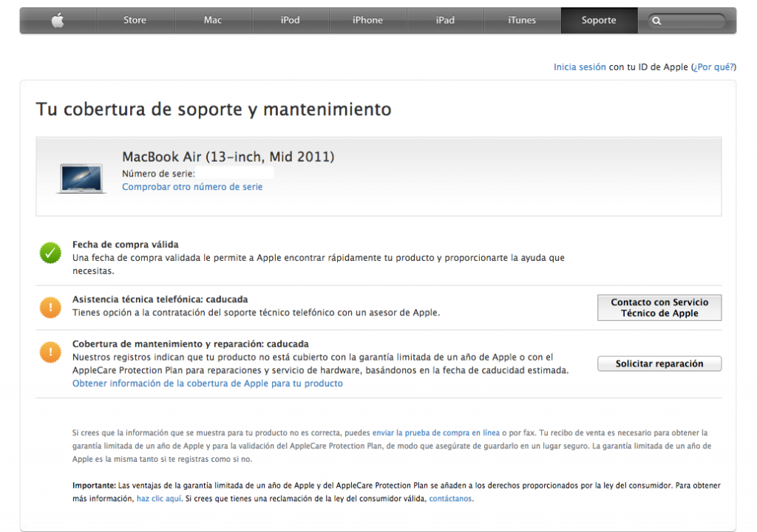
Task: Click enviar la prueba de compra en línea
Action: coord(436,432)
